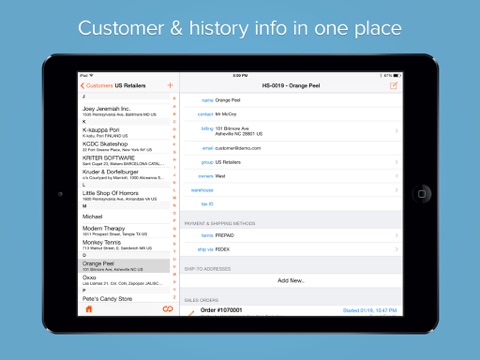
Task: Select Modern Therapy customer
Action: click(124, 231)
